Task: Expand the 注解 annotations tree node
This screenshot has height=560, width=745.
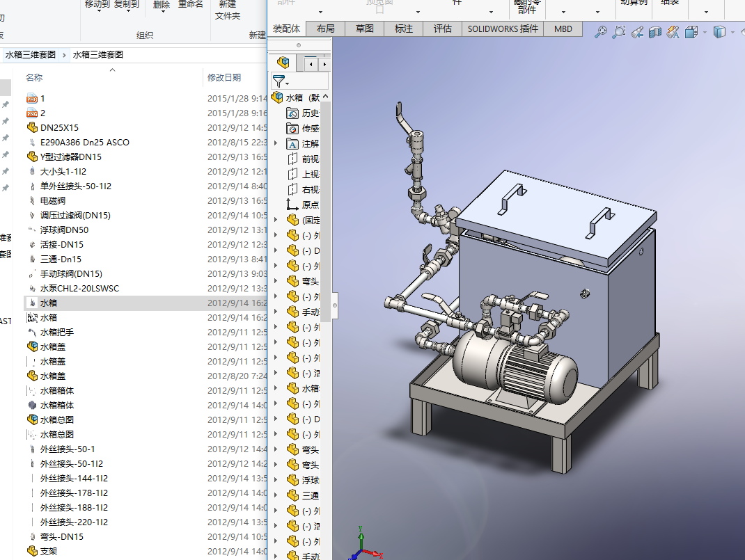Action: pos(276,143)
